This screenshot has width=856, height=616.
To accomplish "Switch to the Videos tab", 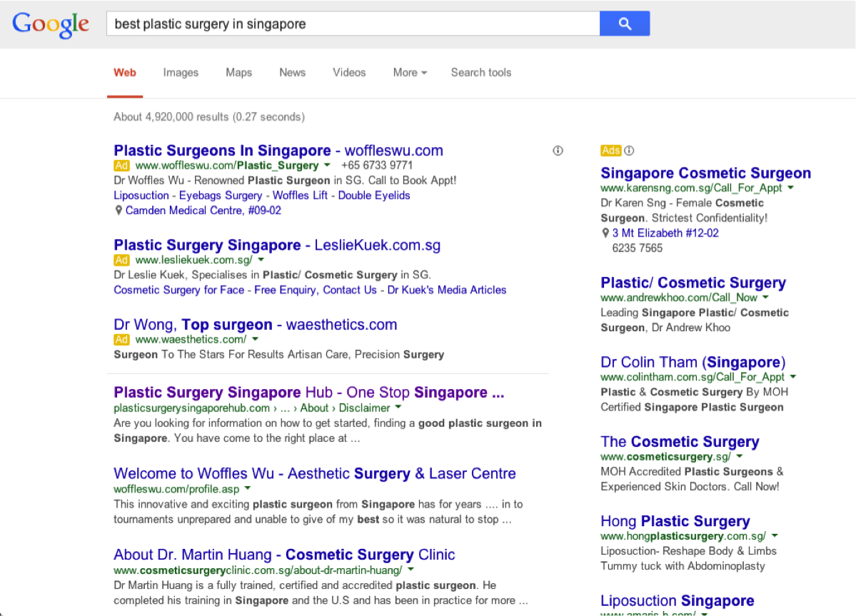I will click(349, 73).
